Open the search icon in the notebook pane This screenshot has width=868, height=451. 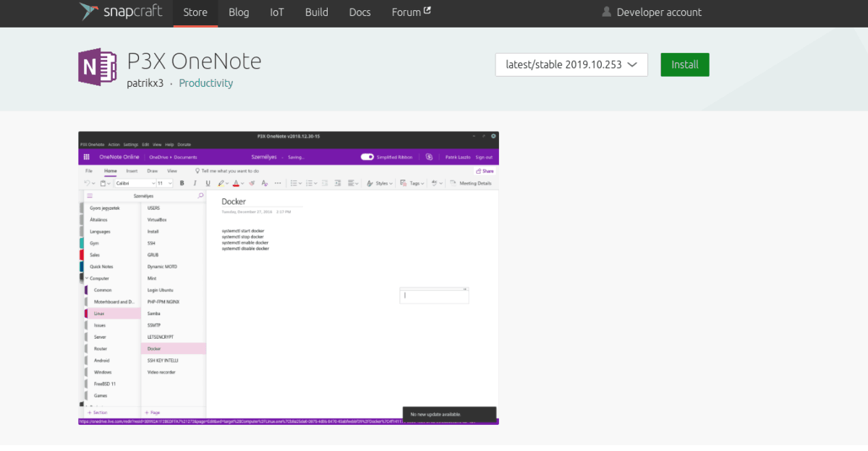pyautogui.click(x=200, y=195)
